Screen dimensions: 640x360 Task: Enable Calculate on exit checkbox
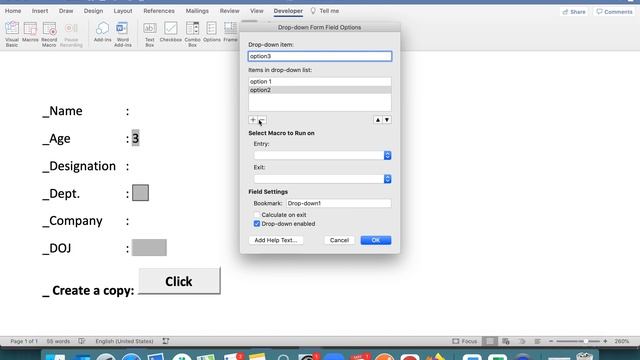pyautogui.click(x=257, y=215)
